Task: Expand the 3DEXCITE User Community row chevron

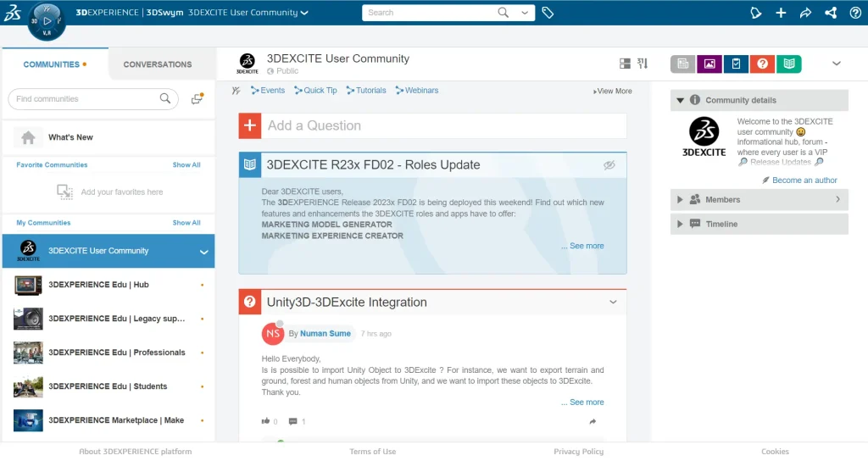Action: click(x=203, y=251)
